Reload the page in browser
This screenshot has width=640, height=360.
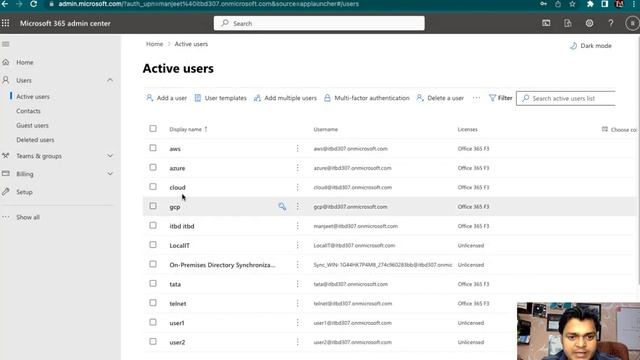pyautogui.click(x=33, y=4)
